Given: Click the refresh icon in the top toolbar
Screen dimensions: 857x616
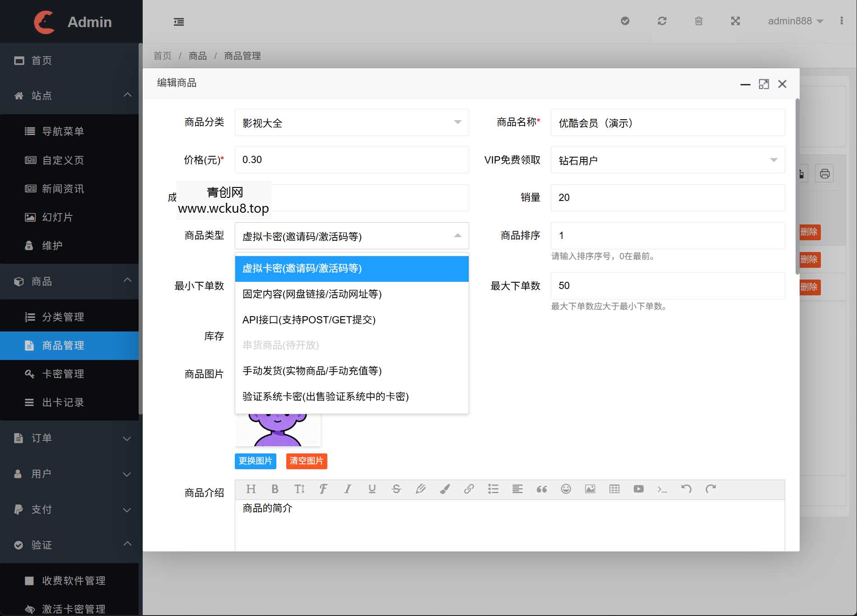Looking at the screenshot, I should (662, 21).
